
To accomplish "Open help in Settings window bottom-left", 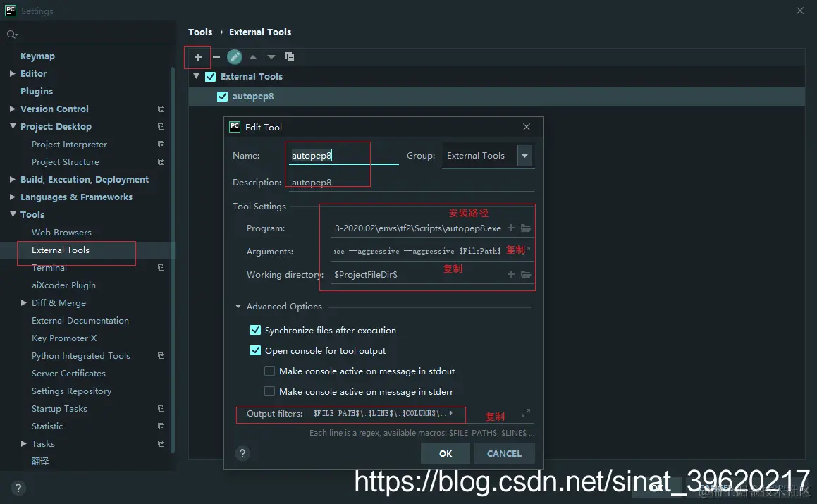I will 18,488.
